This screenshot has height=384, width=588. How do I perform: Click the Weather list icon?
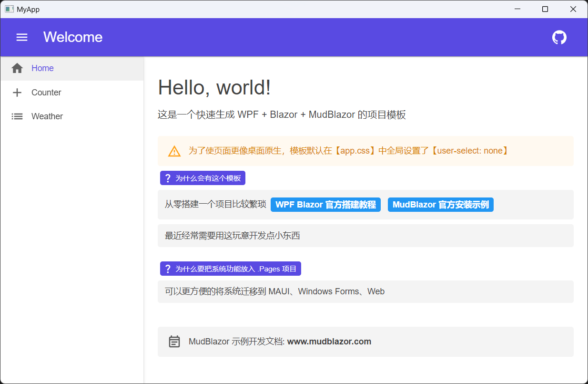(17, 116)
